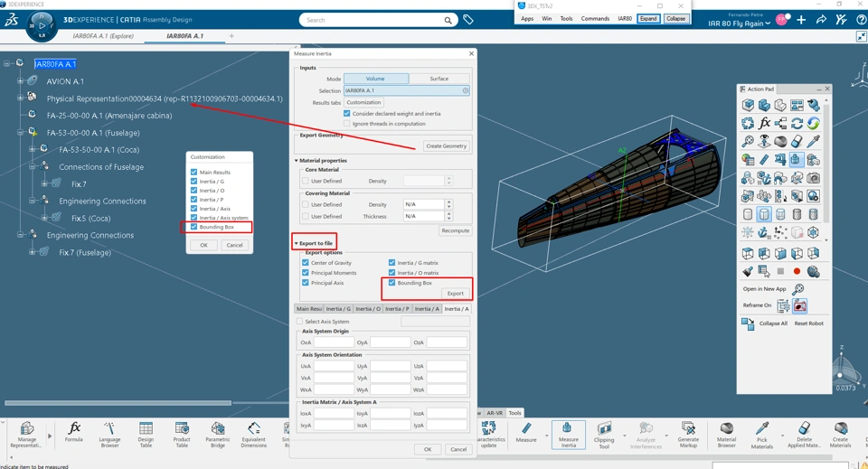Expand the FA-53-50-00 A.1 (Coca) node
The height and width of the screenshot is (469, 868).
33,149
